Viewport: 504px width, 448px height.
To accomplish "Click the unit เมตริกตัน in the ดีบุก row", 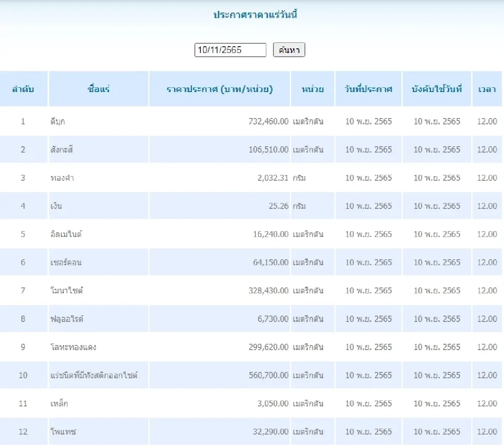I will (308, 121).
